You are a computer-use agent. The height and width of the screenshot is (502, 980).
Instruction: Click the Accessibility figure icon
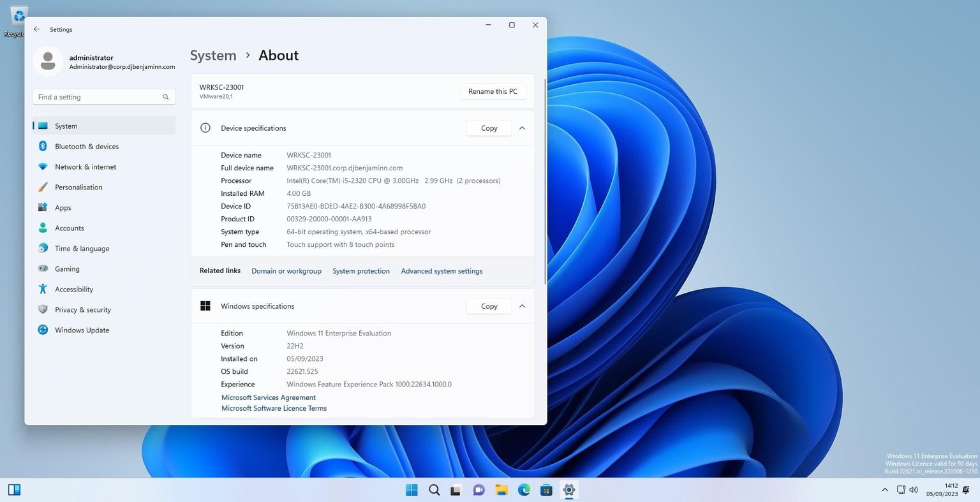tap(43, 289)
